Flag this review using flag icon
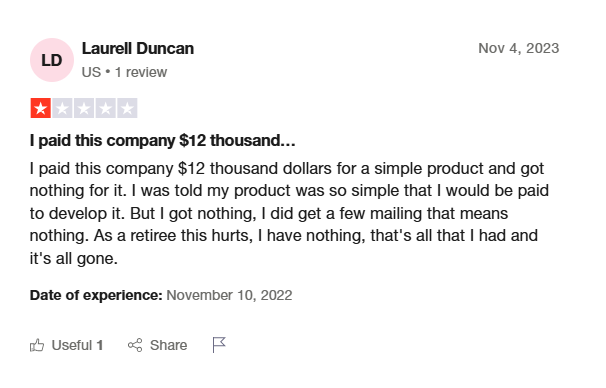This screenshot has height=388, width=606. (x=219, y=345)
